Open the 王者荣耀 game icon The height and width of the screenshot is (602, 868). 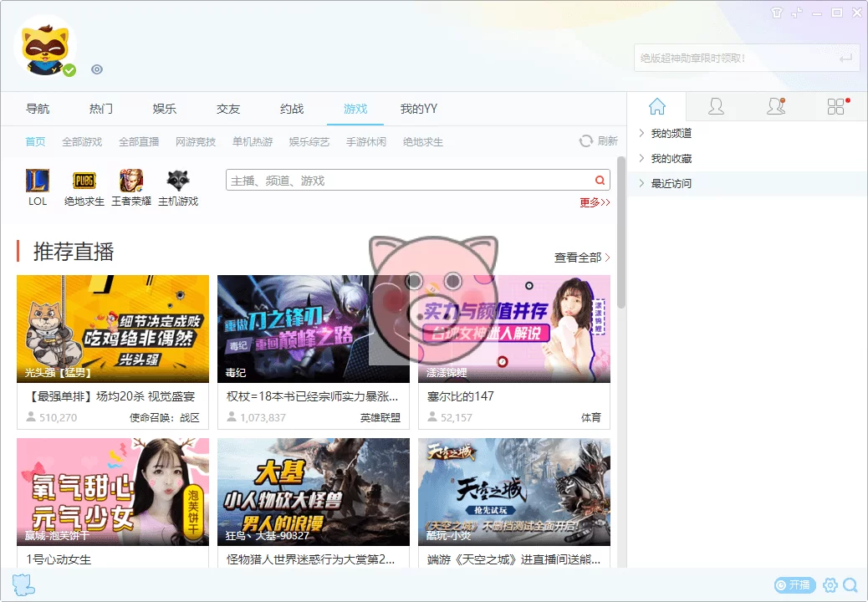tap(131, 181)
